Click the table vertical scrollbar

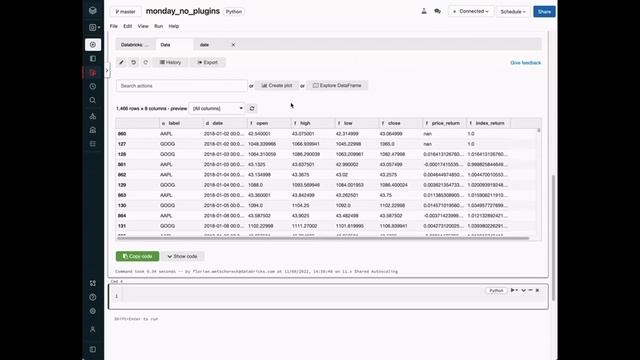click(539, 130)
